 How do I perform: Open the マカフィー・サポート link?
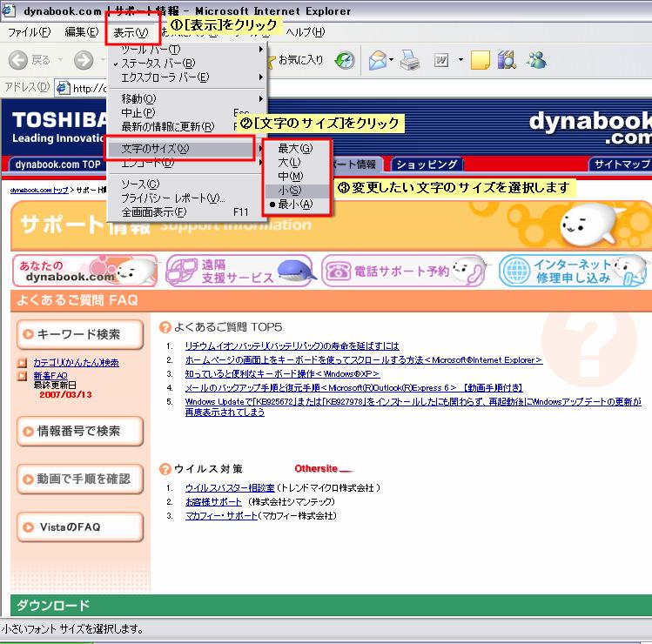point(221,516)
